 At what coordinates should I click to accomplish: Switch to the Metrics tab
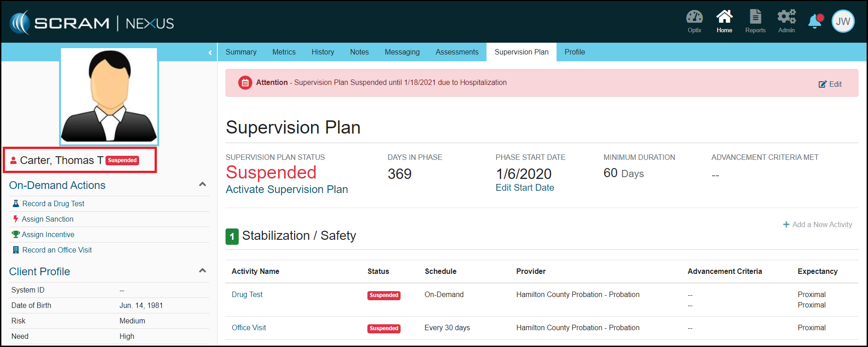pyautogui.click(x=284, y=52)
